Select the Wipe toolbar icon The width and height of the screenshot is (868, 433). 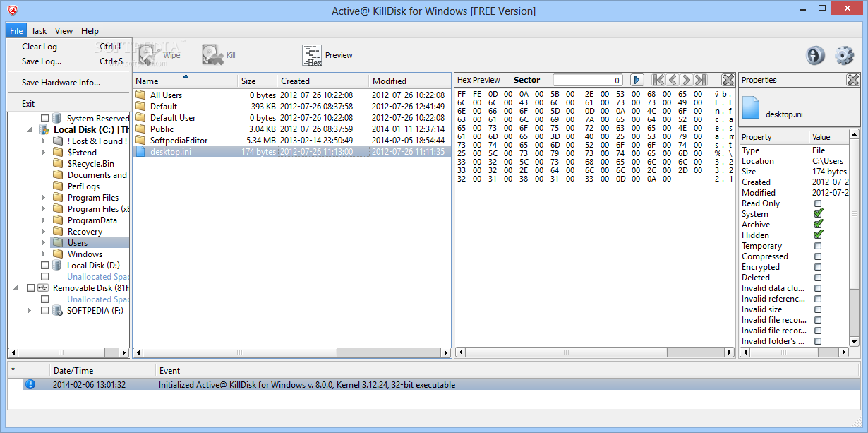148,55
